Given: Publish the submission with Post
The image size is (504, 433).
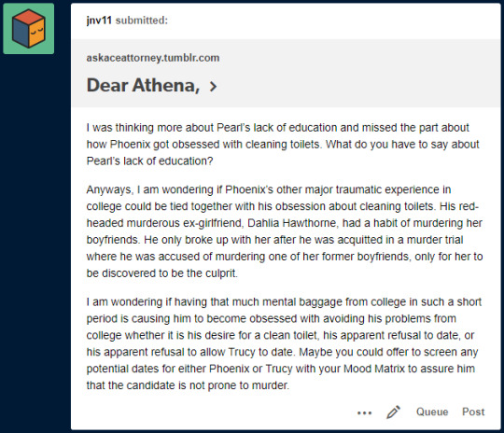Looking at the screenshot, I should pos(473,412).
